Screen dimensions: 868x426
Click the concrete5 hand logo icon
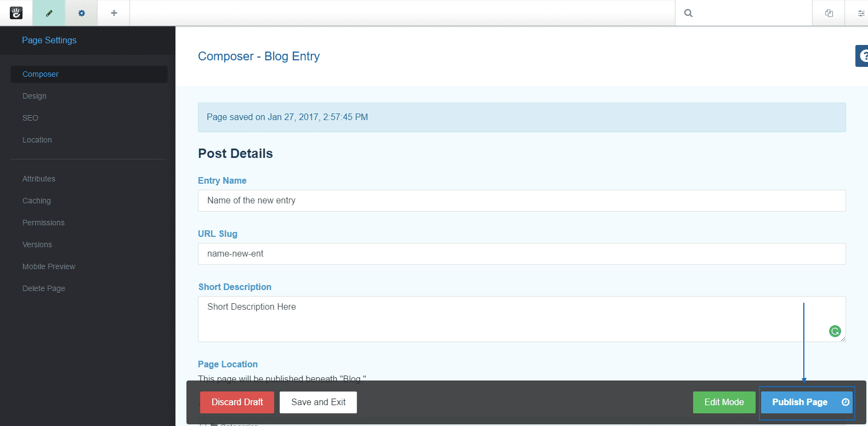pos(16,13)
